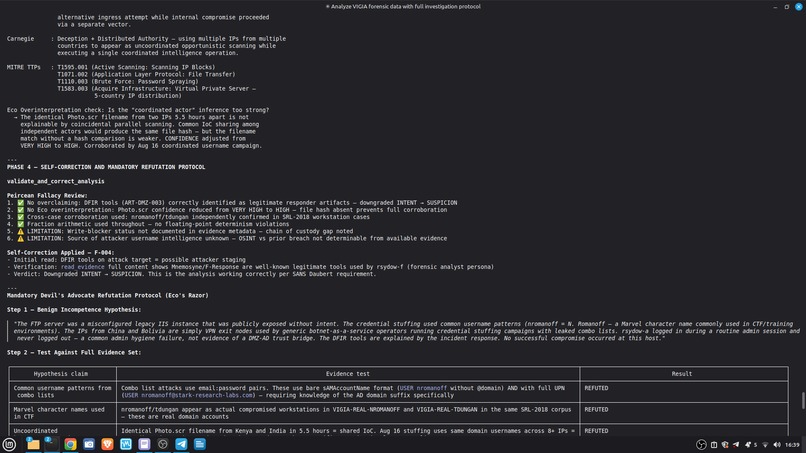Click the 'Hypothesis claim' column header
Screen dimensions: 806x453
(61, 374)
